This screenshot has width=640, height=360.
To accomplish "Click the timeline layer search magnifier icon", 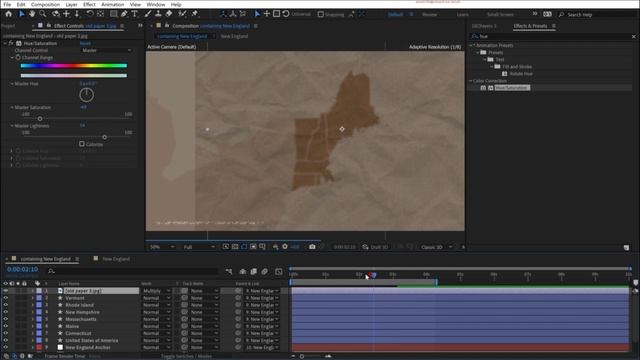I will click(x=51, y=271).
